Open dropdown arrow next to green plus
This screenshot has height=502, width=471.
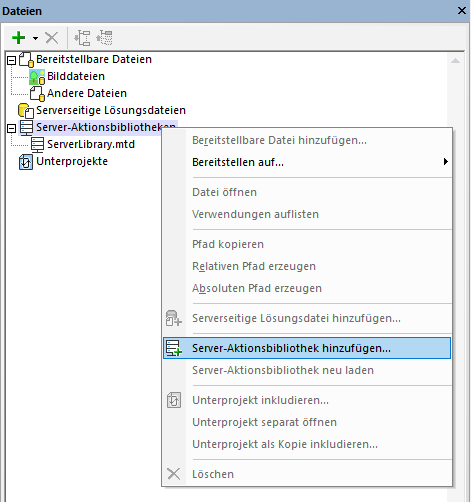tap(35, 38)
